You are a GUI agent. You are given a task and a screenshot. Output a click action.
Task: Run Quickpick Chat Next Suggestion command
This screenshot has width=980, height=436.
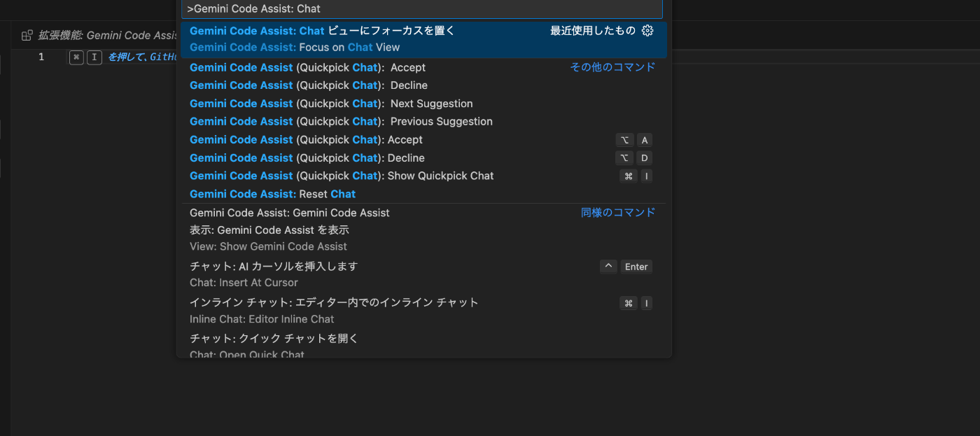coord(423,104)
